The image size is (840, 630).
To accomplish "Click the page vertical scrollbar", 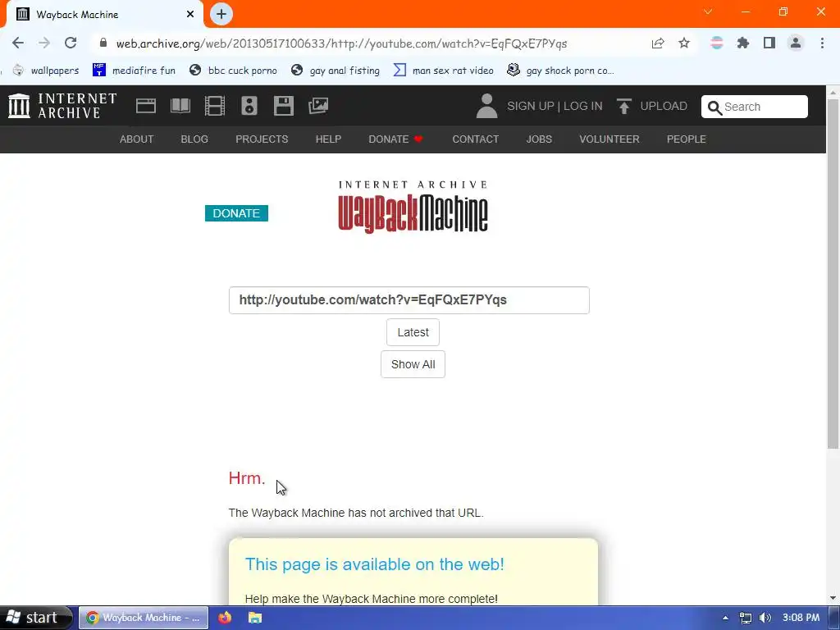I will coord(833,273).
